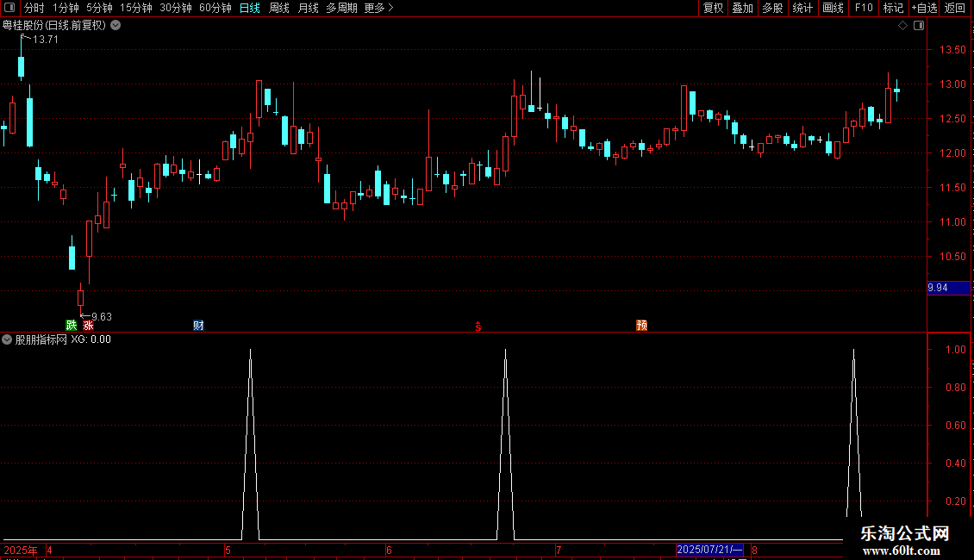Click the orange 预 forecast marker

point(641,326)
